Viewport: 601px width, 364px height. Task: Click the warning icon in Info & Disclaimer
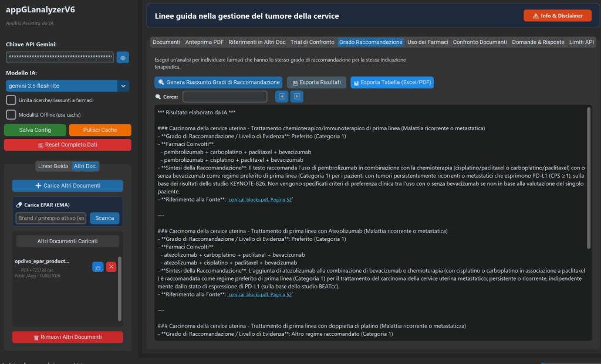535,16
